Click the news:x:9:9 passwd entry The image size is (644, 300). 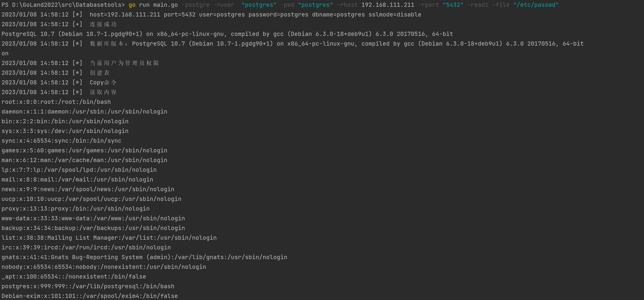(88, 189)
